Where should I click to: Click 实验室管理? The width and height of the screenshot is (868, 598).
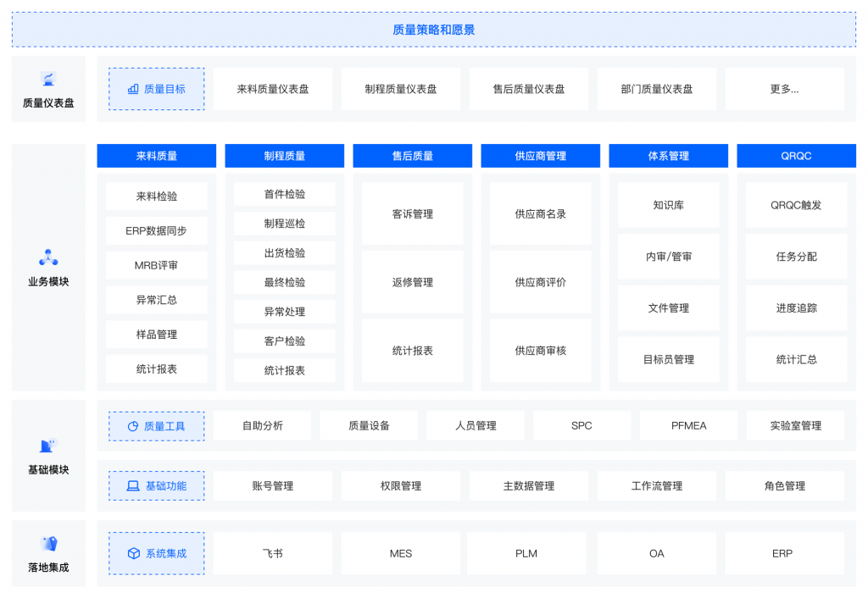795,425
